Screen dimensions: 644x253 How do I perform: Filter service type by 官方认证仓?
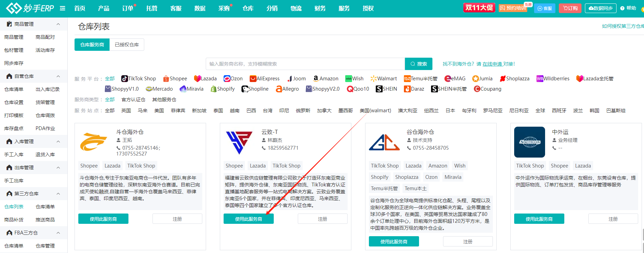133,100
